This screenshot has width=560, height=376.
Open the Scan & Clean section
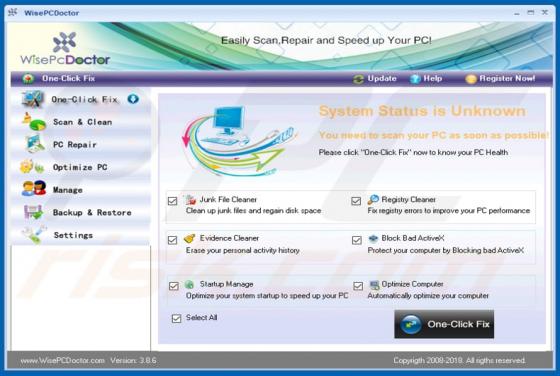[80, 122]
